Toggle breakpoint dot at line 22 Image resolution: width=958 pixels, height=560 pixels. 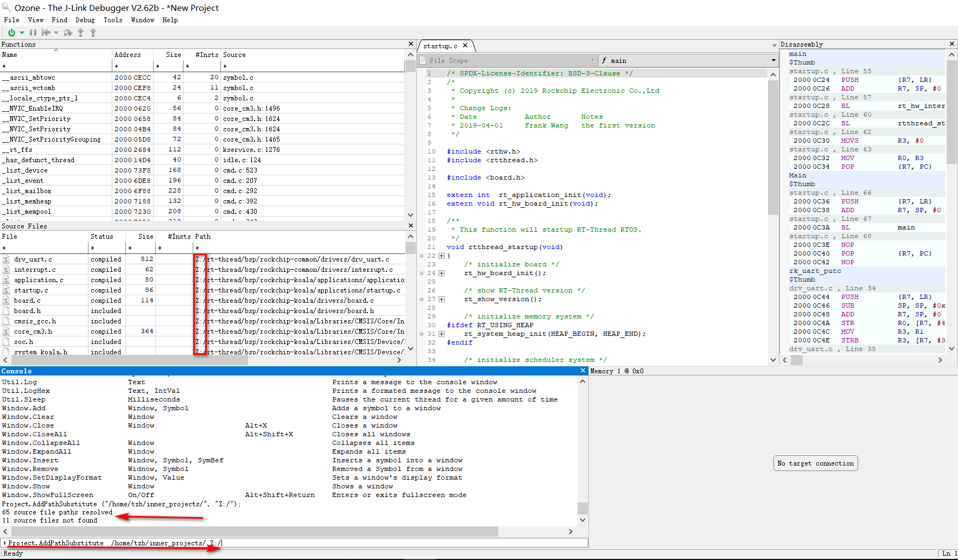pyautogui.click(x=421, y=256)
